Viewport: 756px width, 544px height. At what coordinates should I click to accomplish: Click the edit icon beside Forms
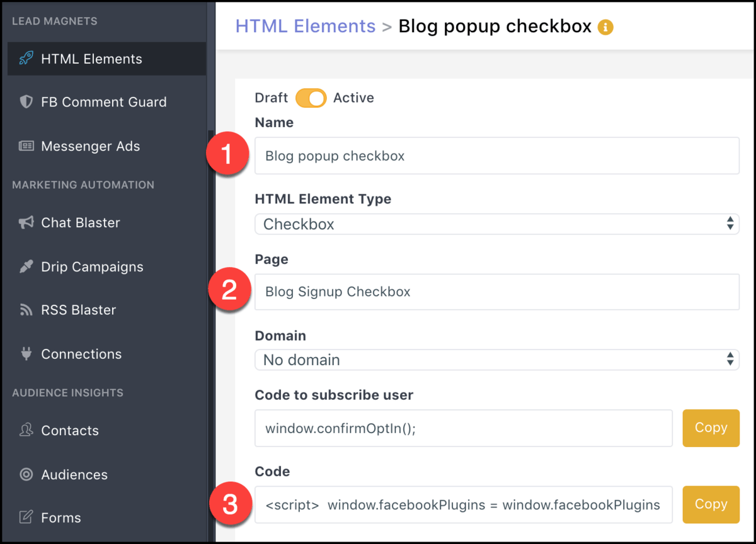click(26, 518)
